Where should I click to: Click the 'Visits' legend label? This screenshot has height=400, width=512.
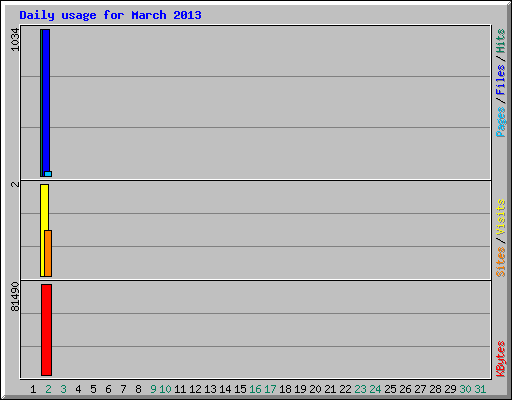tap(501, 218)
